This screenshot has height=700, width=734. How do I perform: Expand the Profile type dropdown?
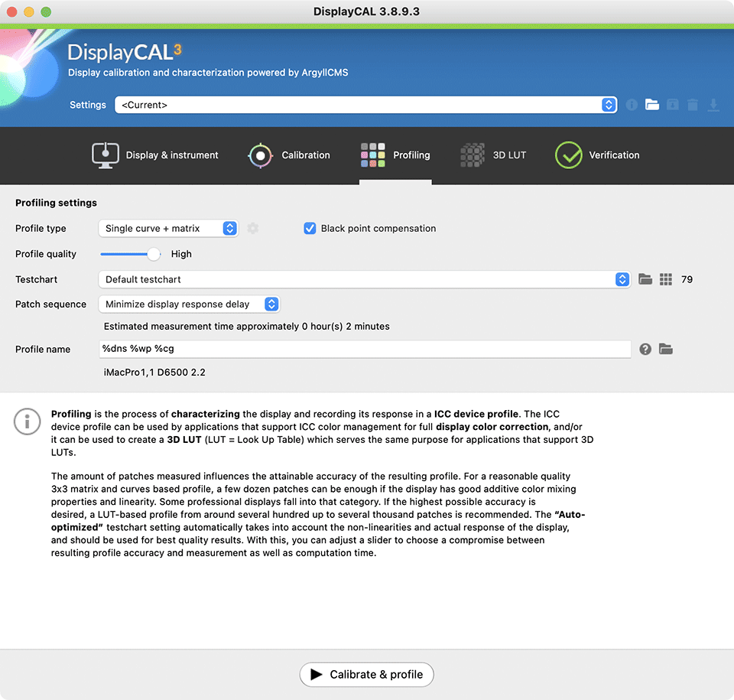168,228
